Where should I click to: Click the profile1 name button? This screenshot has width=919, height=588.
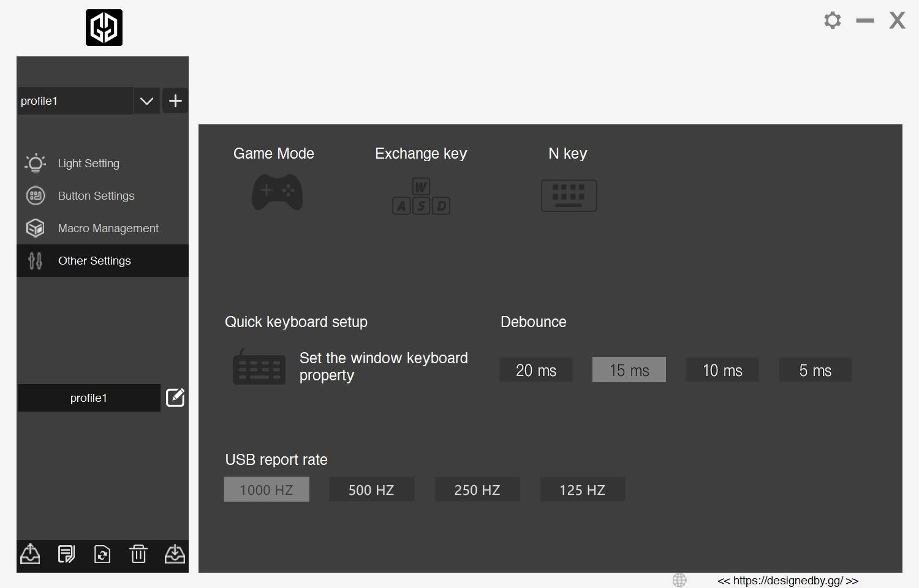pos(89,398)
